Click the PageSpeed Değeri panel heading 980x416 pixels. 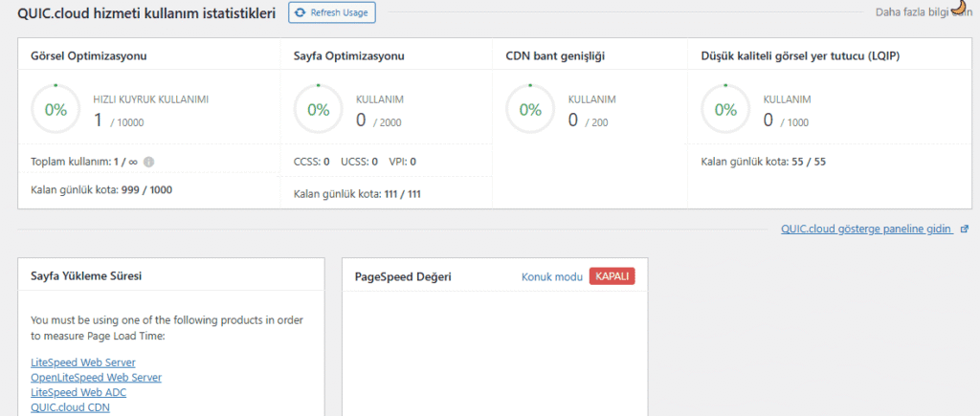(403, 276)
